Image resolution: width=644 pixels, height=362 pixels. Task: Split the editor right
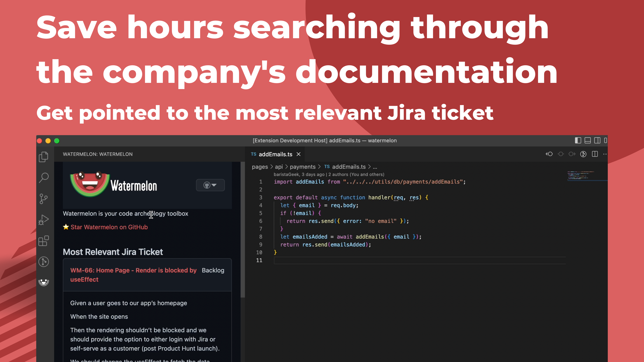[595, 154]
